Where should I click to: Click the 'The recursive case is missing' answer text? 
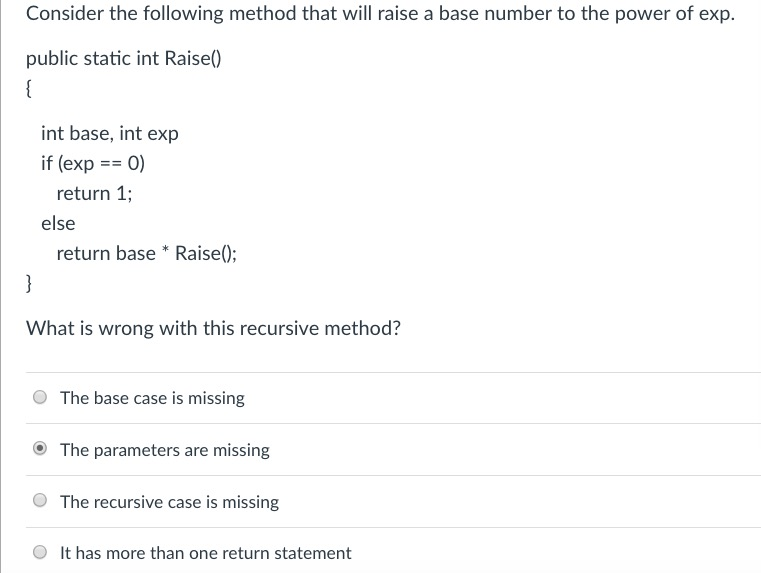tap(169, 502)
